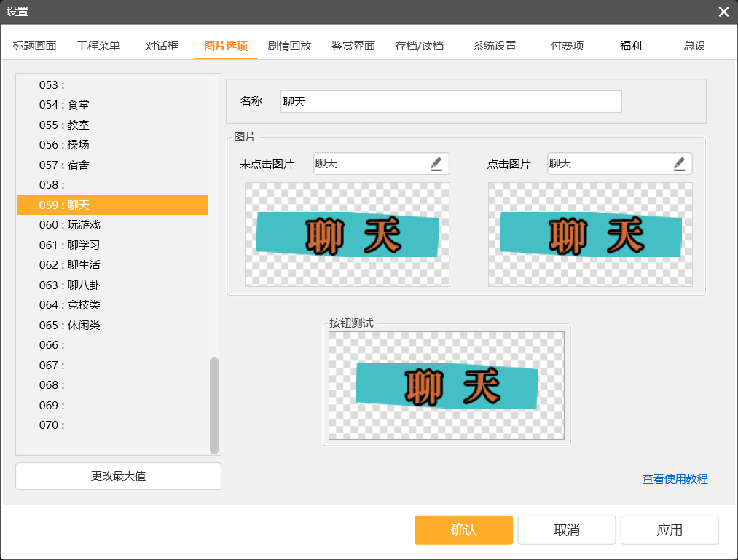Viewport: 738px width, 560px height.
Task: Close the 设置 dialog window
Action: coord(723,12)
